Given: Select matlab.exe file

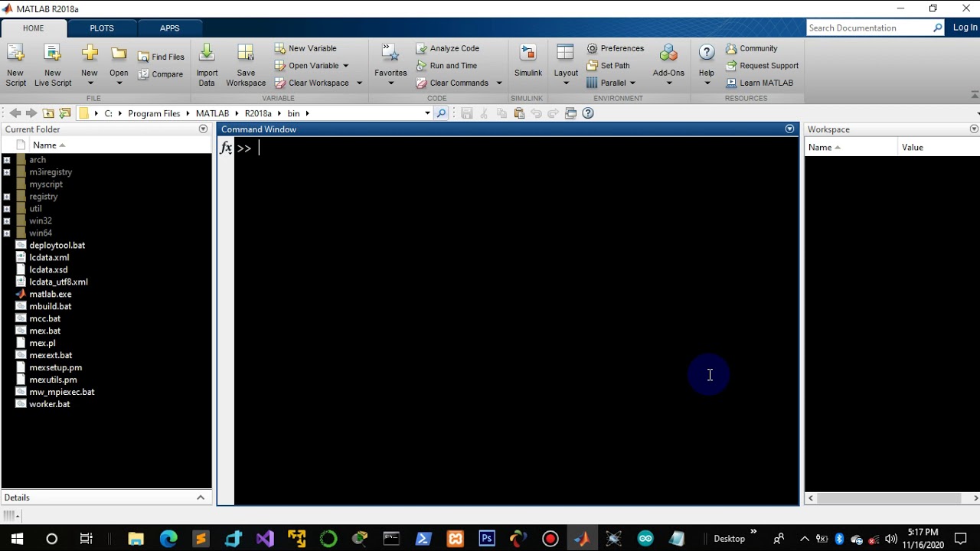Looking at the screenshot, I should tap(51, 295).
